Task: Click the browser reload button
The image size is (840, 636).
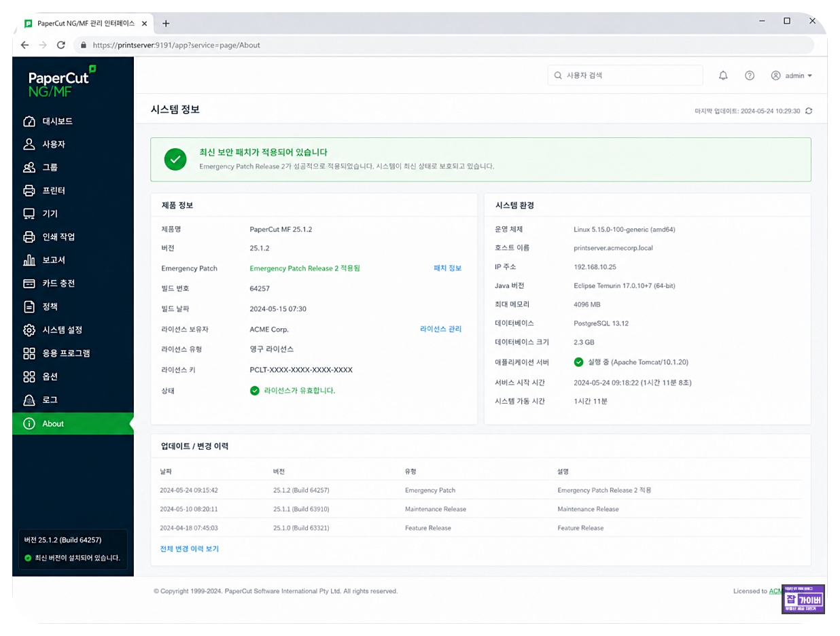Action: 60,45
